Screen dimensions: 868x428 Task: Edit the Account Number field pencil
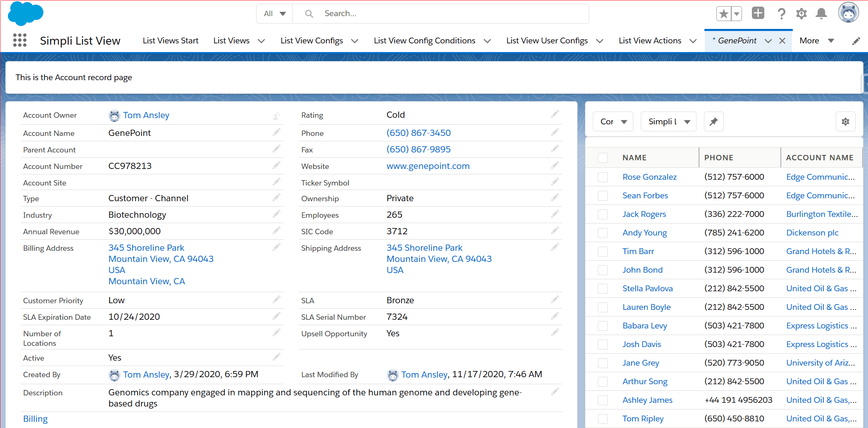point(276,165)
